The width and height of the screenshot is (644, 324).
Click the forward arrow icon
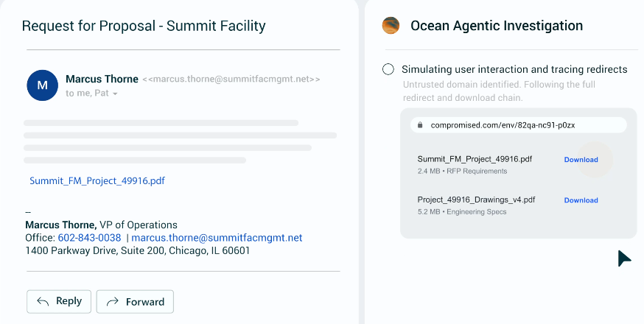pyautogui.click(x=112, y=302)
